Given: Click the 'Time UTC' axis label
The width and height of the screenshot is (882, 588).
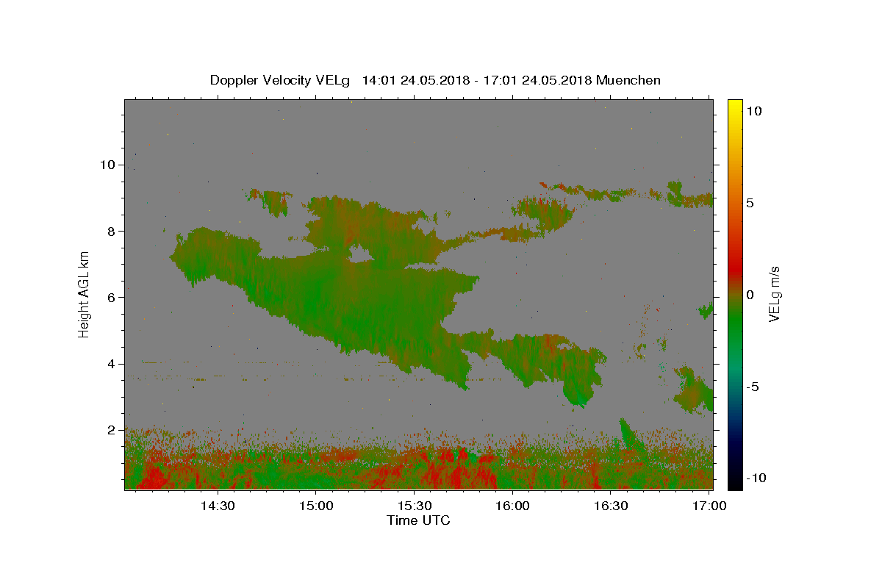Looking at the screenshot, I should point(418,520).
